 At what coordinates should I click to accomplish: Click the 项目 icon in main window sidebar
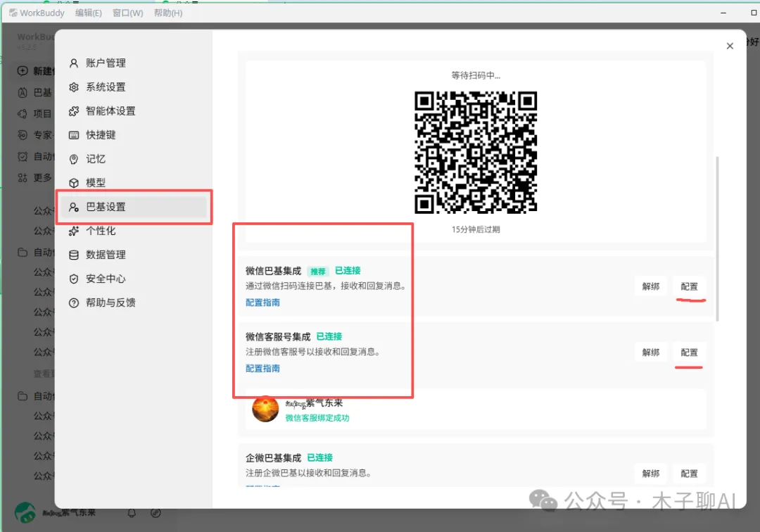pos(23,113)
